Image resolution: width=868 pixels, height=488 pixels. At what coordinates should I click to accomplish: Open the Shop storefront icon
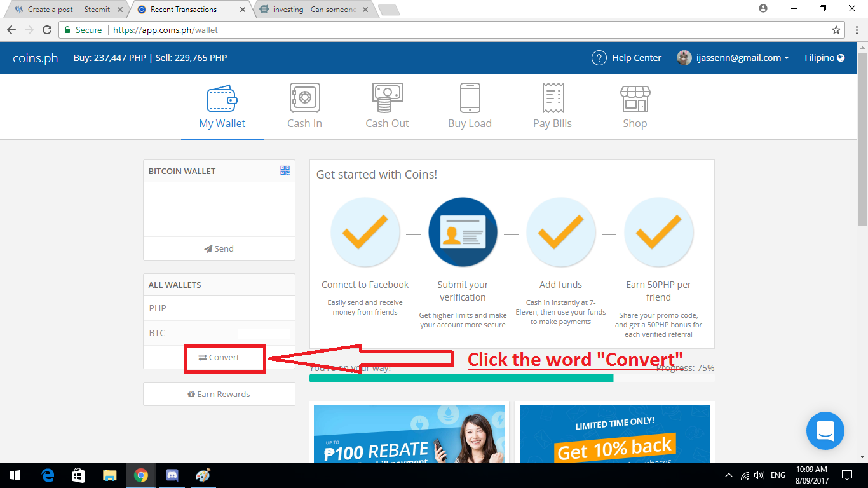(635, 99)
